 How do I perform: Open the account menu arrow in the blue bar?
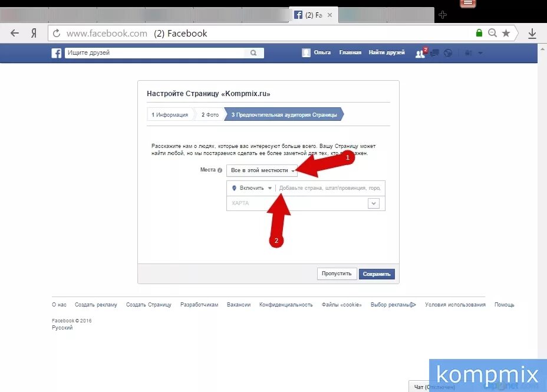[480, 53]
